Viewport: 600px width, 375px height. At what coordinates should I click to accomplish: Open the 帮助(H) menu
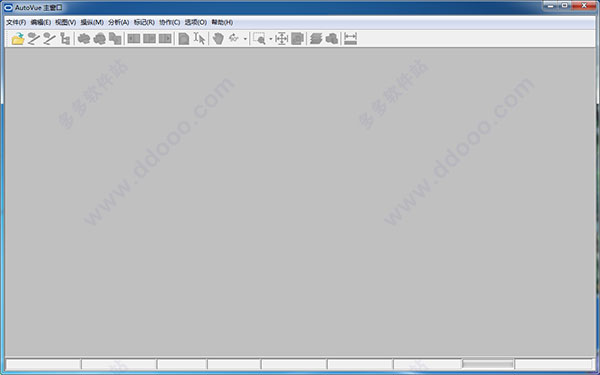pos(222,22)
